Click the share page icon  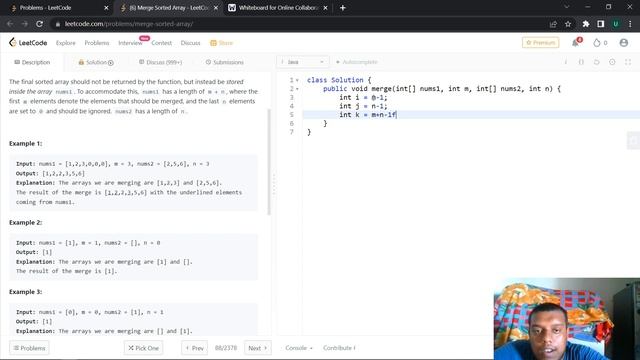(553, 24)
